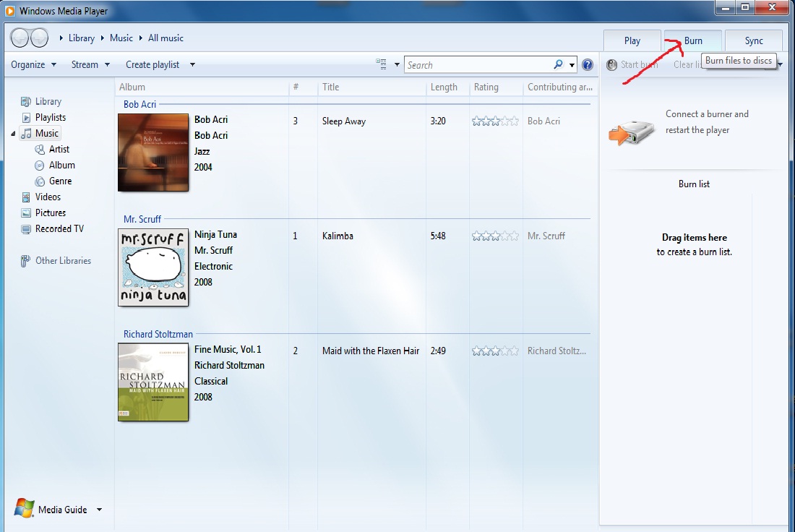
Task: Click the Mr. Scruff contributing artist cell
Action: tap(546, 236)
